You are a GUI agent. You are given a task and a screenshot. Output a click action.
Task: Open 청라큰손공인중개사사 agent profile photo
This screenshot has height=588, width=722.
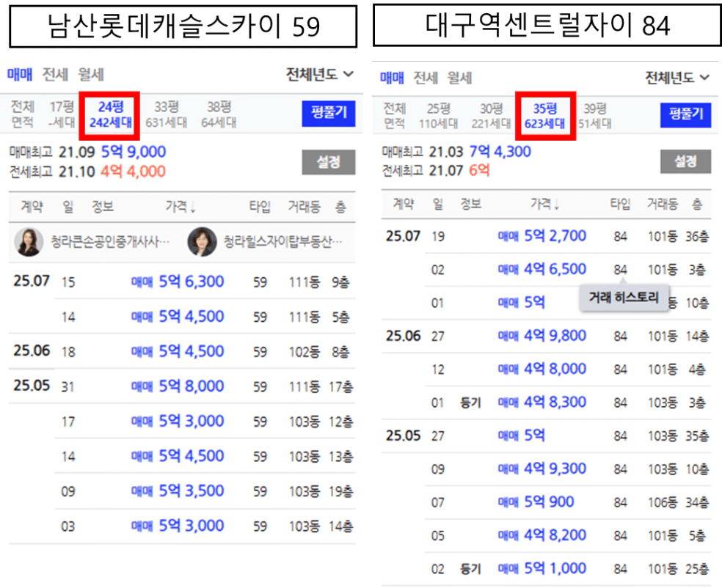(29, 241)
